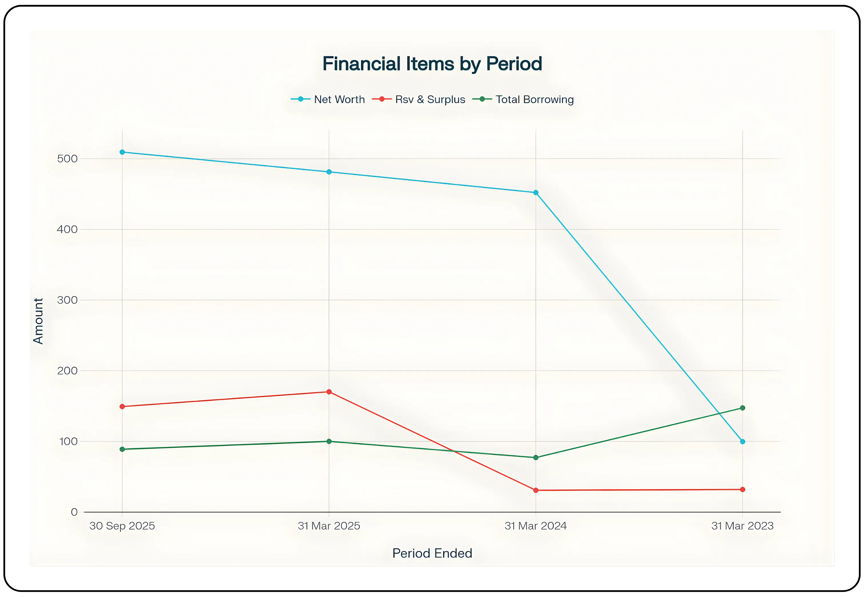The height and width of the screenshot is (597, 868).
Task: Click Rsv & Surplus point at 30 Sep 2025
Action: click(x=122, y=407)
